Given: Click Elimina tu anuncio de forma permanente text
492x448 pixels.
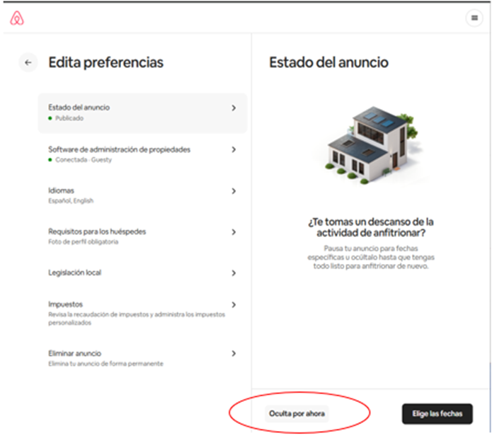Looking at the screenshot, I should point(105,364).
